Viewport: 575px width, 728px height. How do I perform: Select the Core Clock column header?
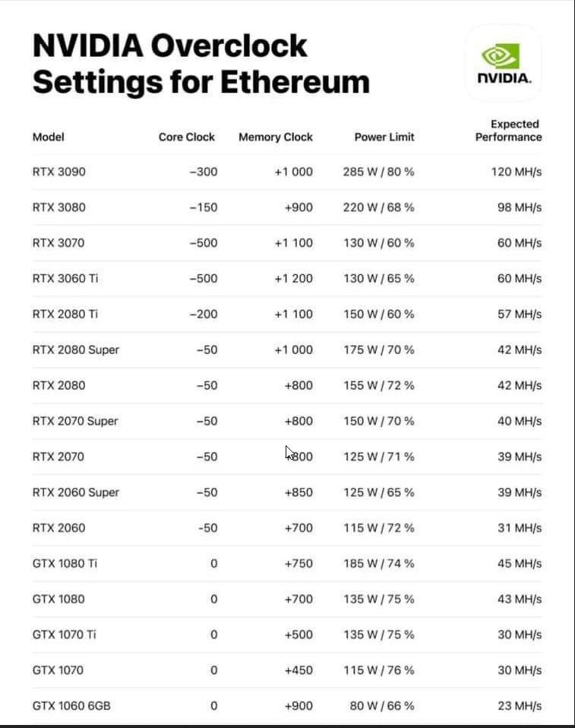coord(187,137)
